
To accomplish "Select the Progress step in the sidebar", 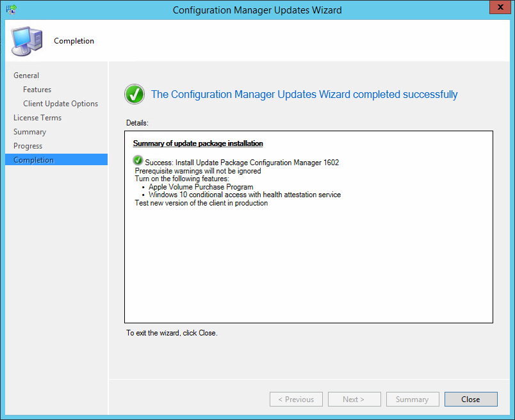I will 28,146.
